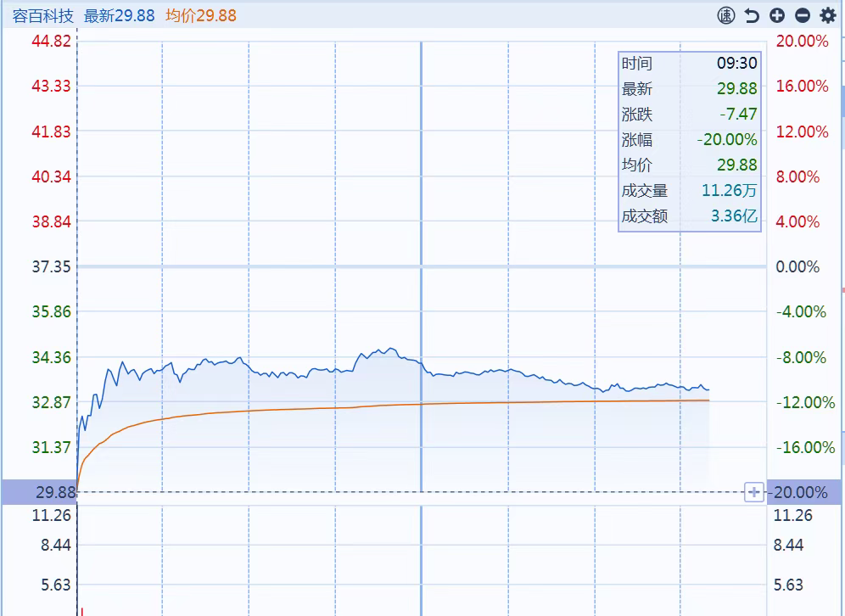The width and height of the screenshot is (845, 616).
Task: Click the stock name 容百科技
Action: pos(42,15)
